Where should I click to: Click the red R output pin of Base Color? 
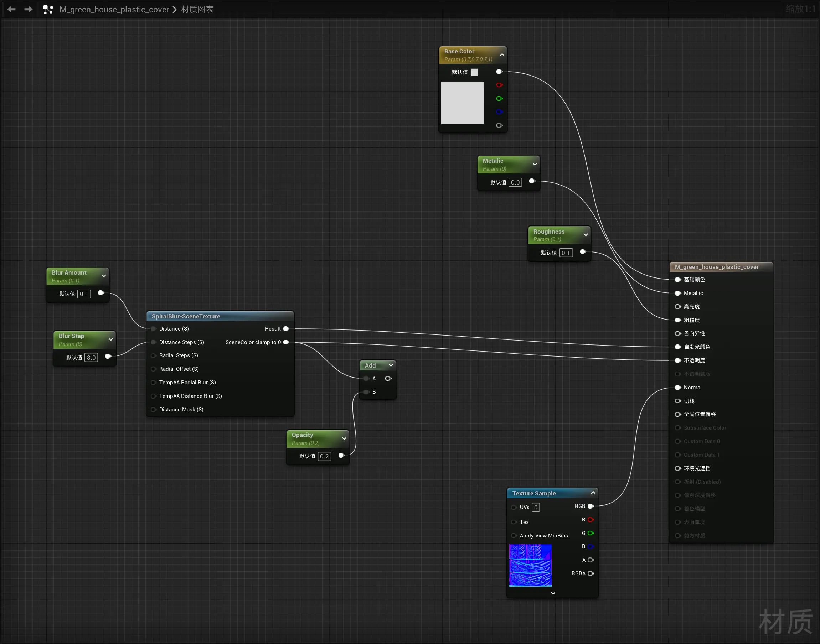click(x=499, y=85)
